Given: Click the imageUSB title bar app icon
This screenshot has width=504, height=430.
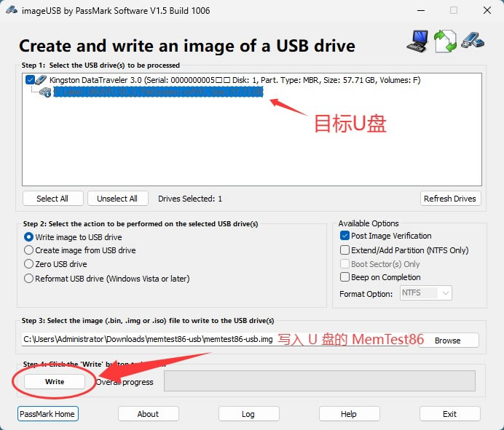Looking at the screenshot, I should pos(11,10).
